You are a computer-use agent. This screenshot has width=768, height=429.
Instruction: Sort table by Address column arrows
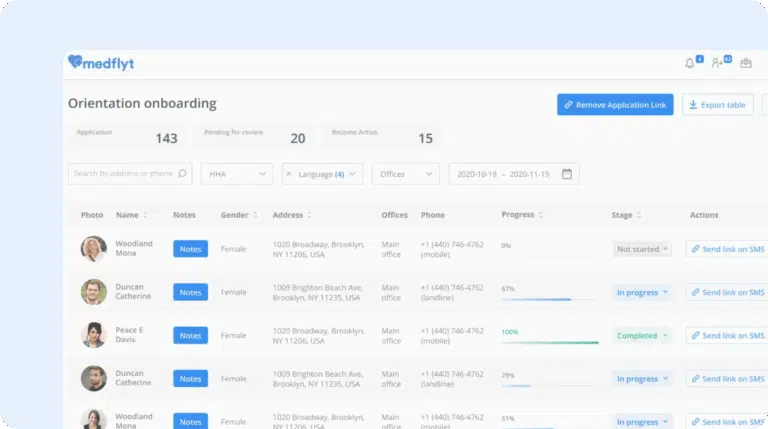pyautogui.click(x=309, y=215)
